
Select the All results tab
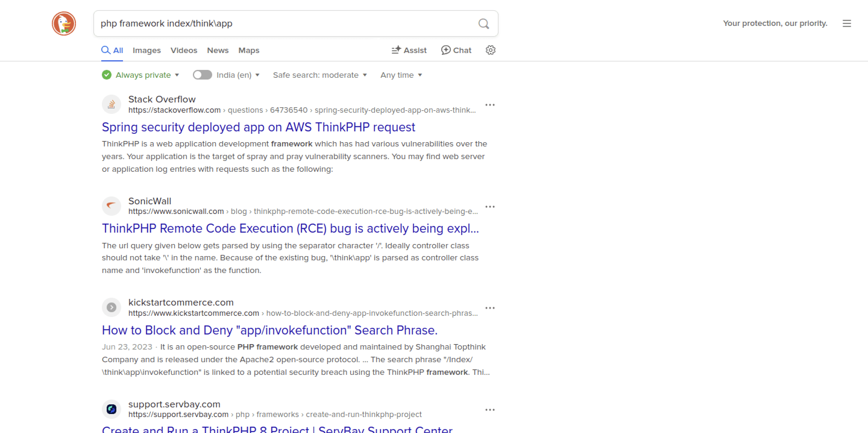(112, 50)
